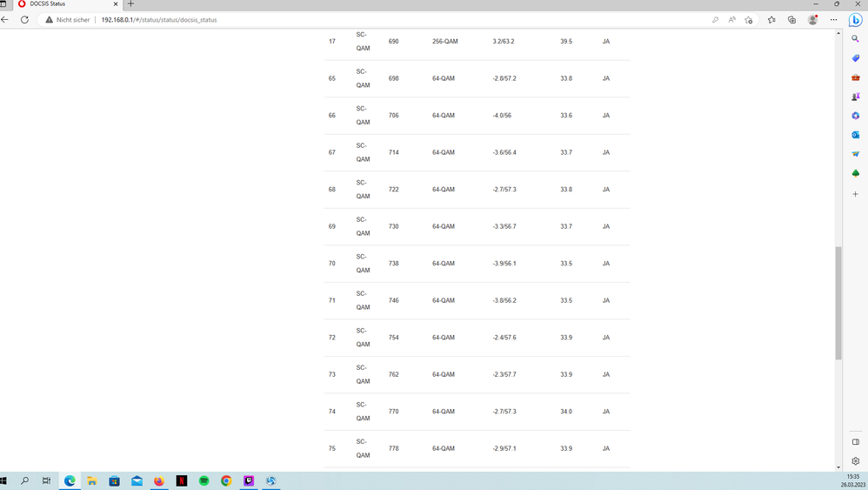Open Windows taskbar search
Screen dimensions: 868x490
[24, 480]
